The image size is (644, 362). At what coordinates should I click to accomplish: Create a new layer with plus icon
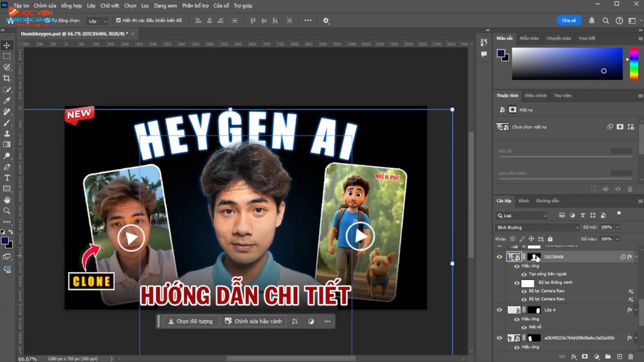tap(619, 356)
